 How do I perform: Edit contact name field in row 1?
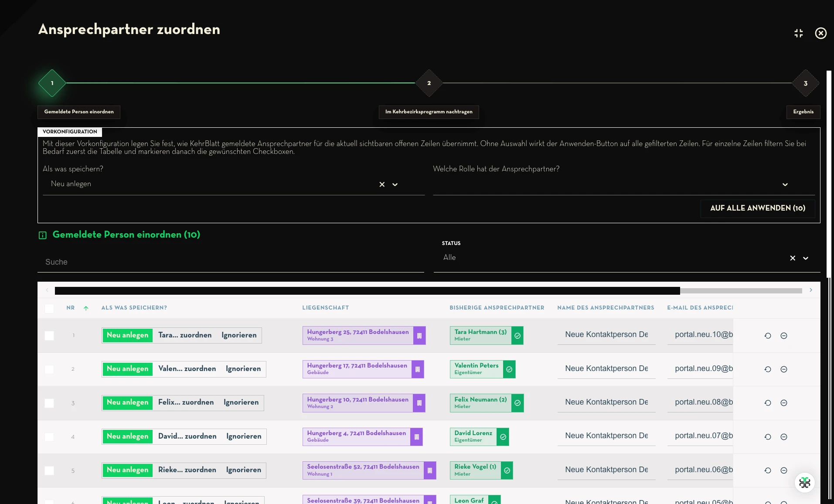point(606,335)
